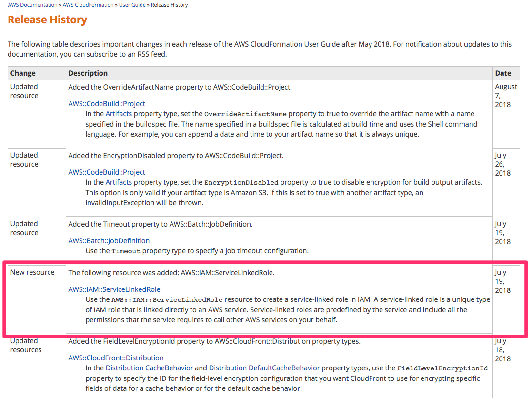Navigate to AWS CloudFormation via breadcrumb
Viewport: 532px width, 398px height.
tap(88, 4)
